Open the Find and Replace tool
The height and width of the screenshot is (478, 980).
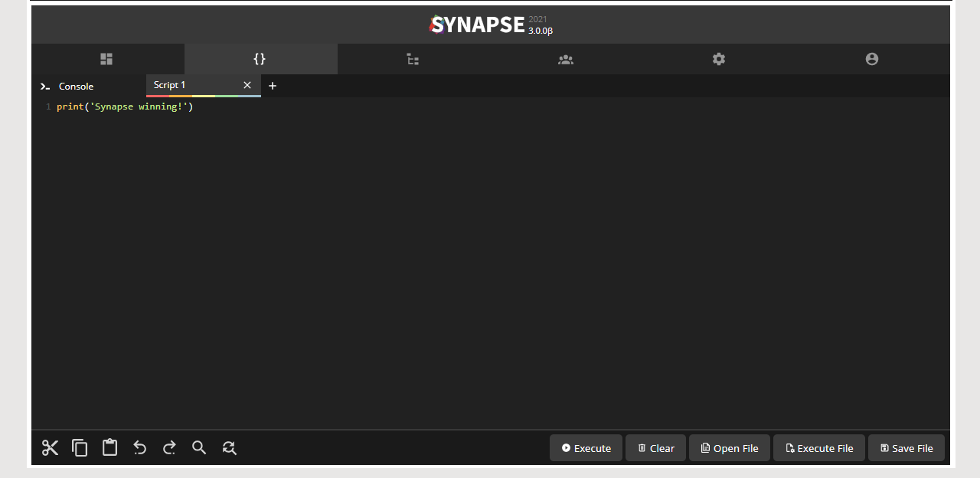pyautogui.click(x=229, y=448)
